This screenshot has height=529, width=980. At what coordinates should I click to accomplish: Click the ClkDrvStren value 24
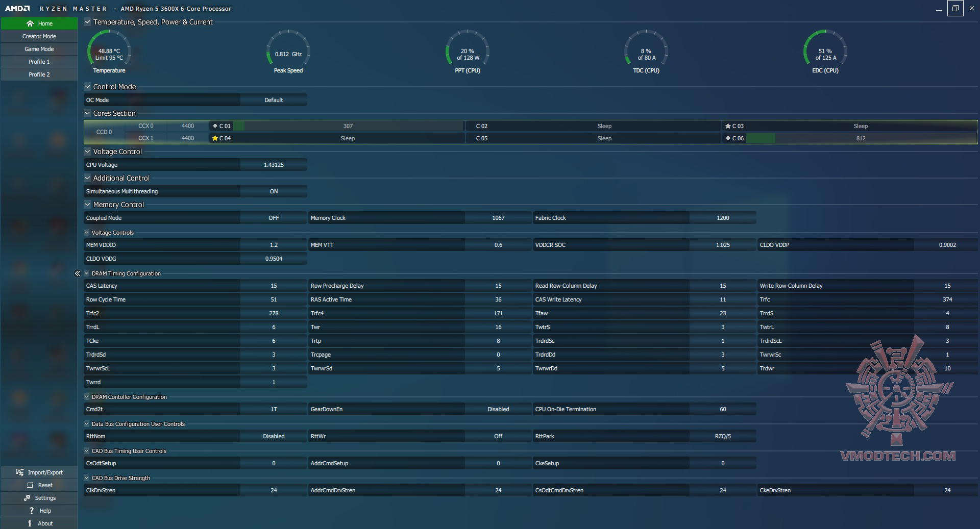274,490
